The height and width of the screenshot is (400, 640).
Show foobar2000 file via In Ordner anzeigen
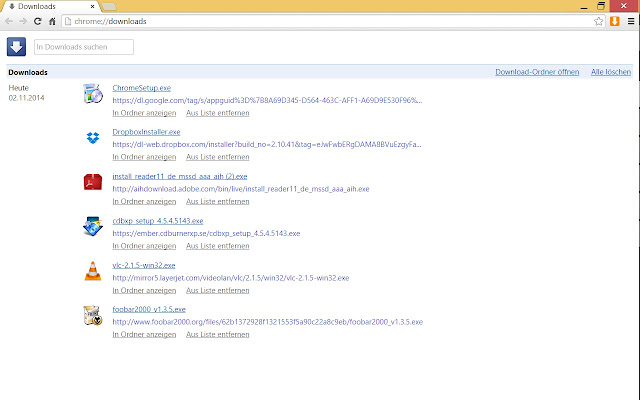[144, 334]
